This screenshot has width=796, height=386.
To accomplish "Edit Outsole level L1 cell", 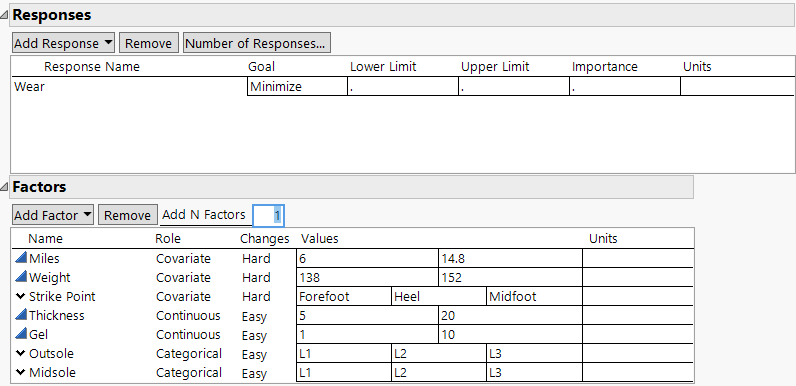I will 344,353.
